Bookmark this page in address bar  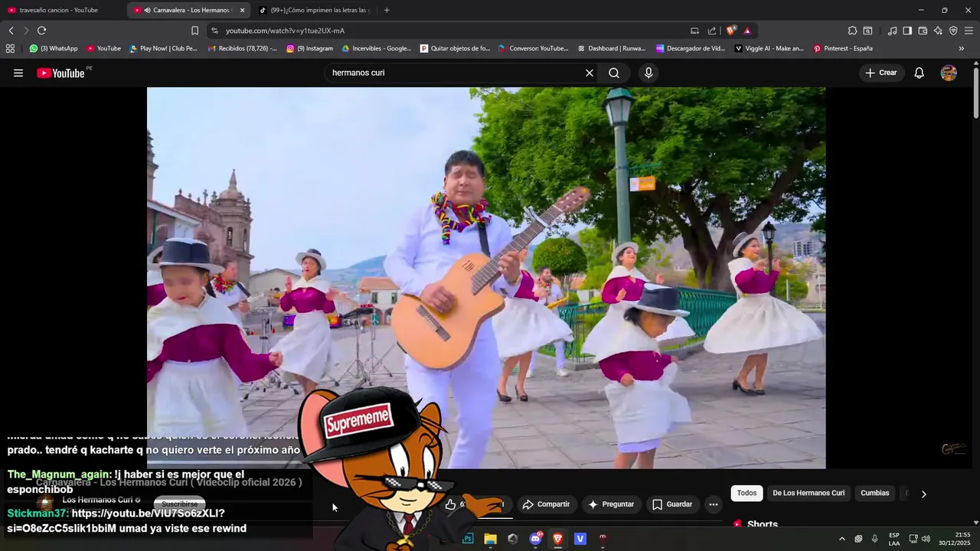[x=194, y=31]
